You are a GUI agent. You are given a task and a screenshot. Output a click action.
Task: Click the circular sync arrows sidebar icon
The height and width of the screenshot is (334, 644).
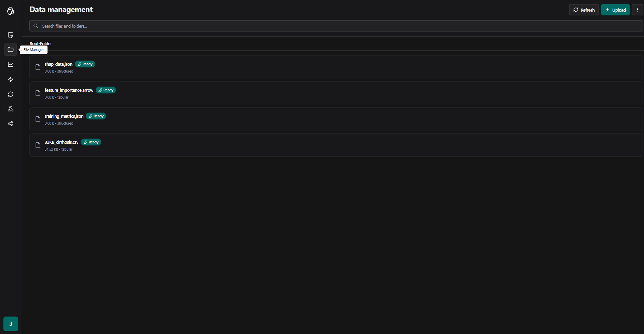click(11, 94)
